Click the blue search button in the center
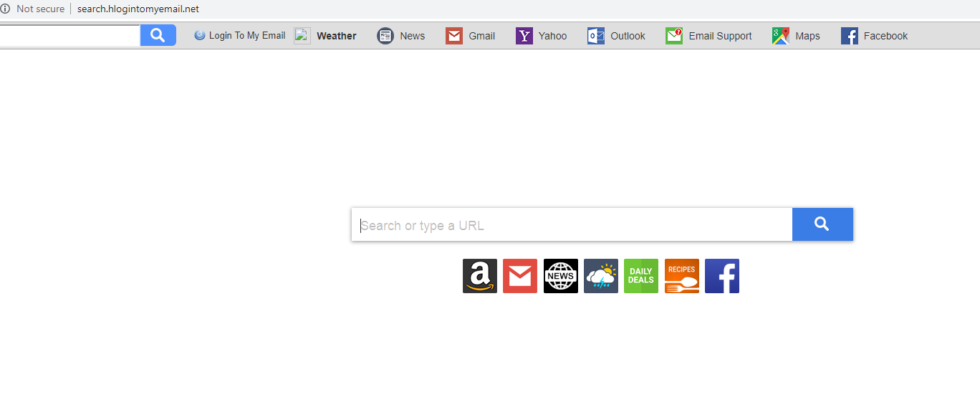The image size is (980, 400). tap(822, 224)
